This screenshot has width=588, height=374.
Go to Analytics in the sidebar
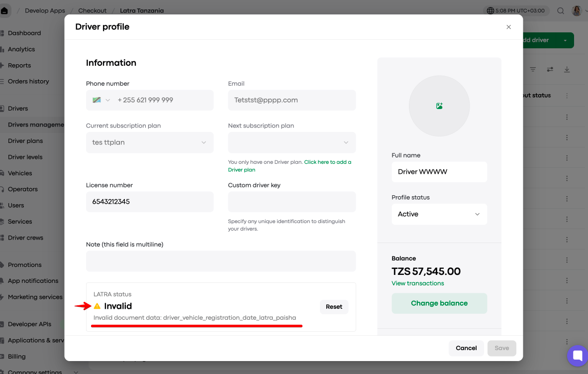(21, 49)
